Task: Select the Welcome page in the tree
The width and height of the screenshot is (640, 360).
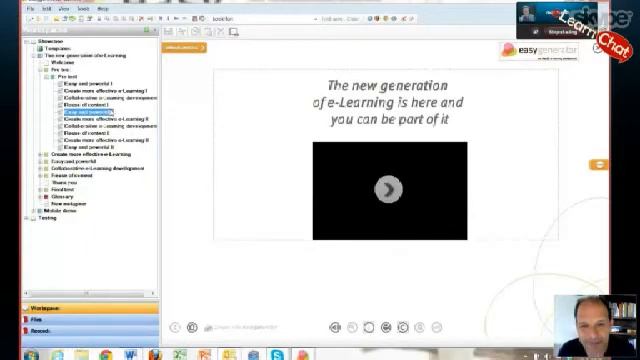Action: click(62, 62)
